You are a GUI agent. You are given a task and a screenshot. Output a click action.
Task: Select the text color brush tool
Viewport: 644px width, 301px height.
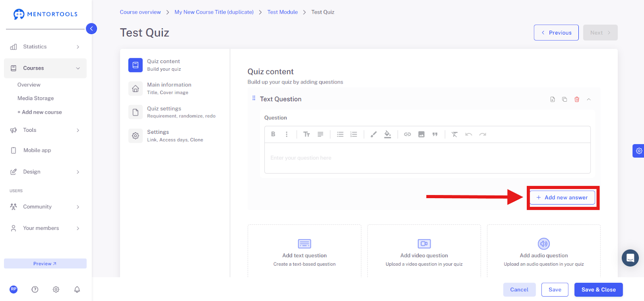click(374, 134)
